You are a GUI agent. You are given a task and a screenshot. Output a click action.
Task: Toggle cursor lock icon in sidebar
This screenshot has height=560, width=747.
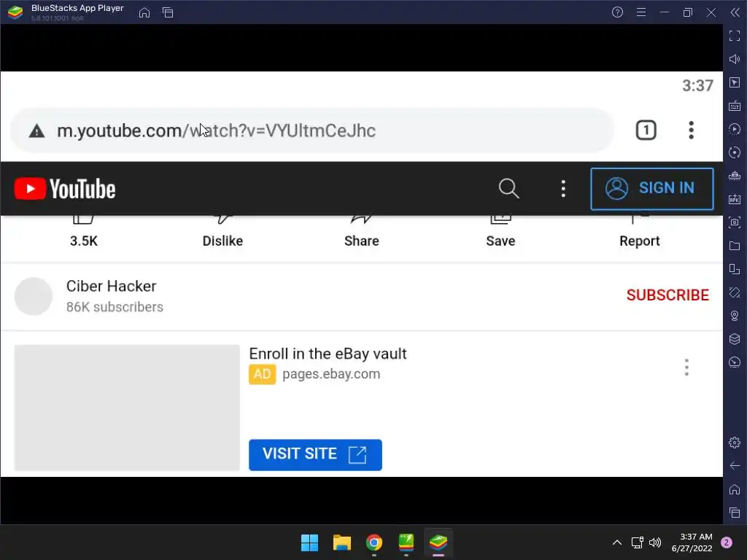[x=735, y=82]
